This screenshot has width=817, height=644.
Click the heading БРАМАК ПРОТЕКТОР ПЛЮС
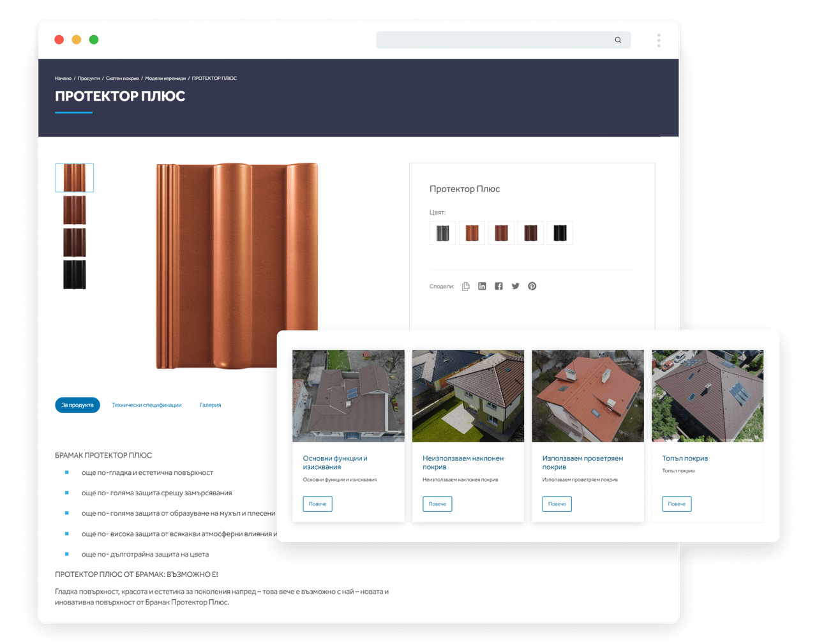[103, 456]
